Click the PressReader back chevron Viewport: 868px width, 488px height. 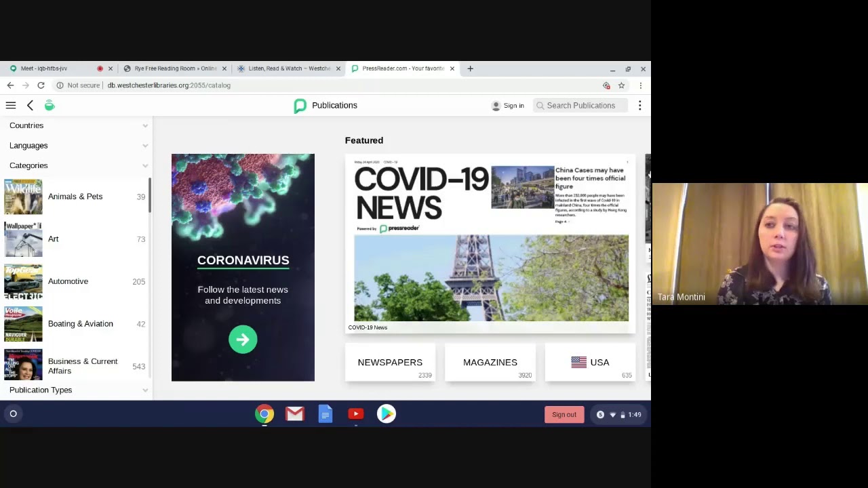coord(30,105)
